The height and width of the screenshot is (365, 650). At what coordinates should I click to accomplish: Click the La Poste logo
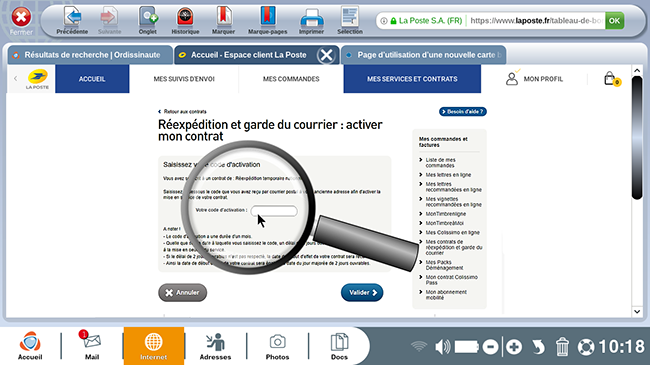pyautogui.click(x=37, y=79)
